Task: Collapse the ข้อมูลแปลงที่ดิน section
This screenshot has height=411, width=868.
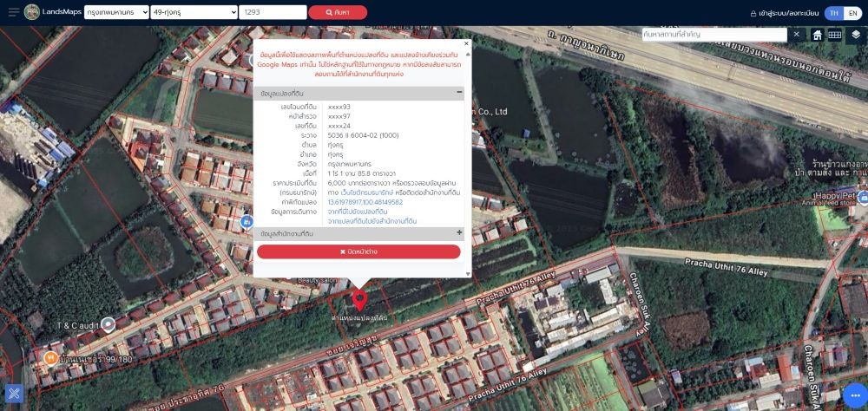Action: click(x=459, y=92)
